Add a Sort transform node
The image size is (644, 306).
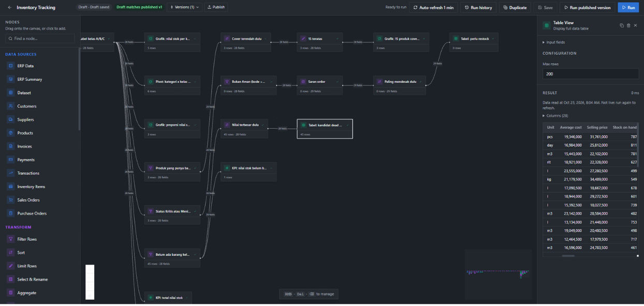coord(40,253)
